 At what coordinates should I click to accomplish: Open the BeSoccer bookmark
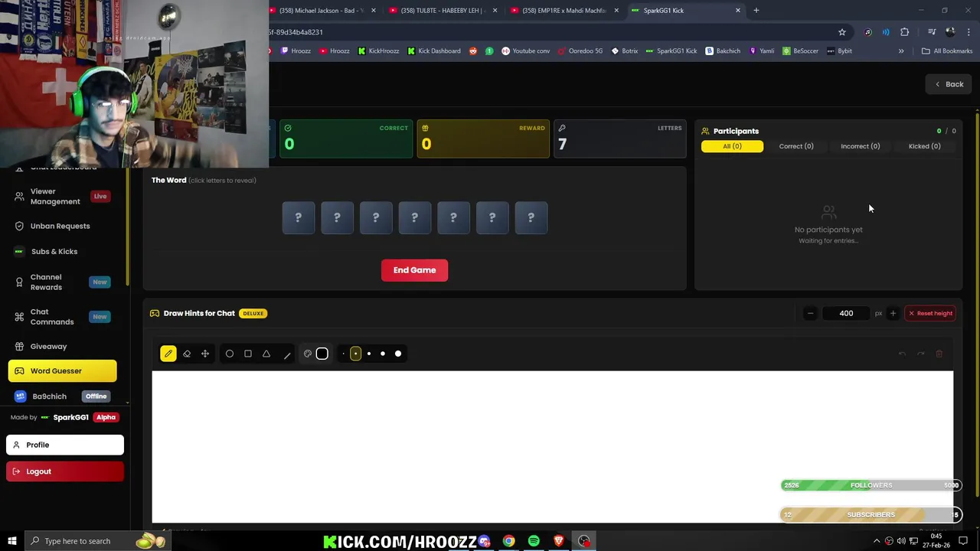point(801,51)
